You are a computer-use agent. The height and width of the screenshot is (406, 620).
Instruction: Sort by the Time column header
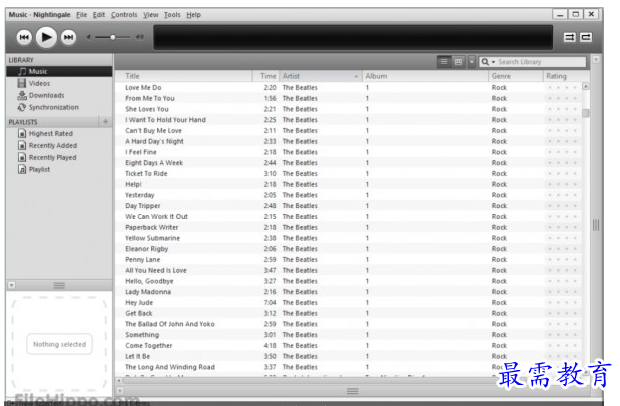266,76
